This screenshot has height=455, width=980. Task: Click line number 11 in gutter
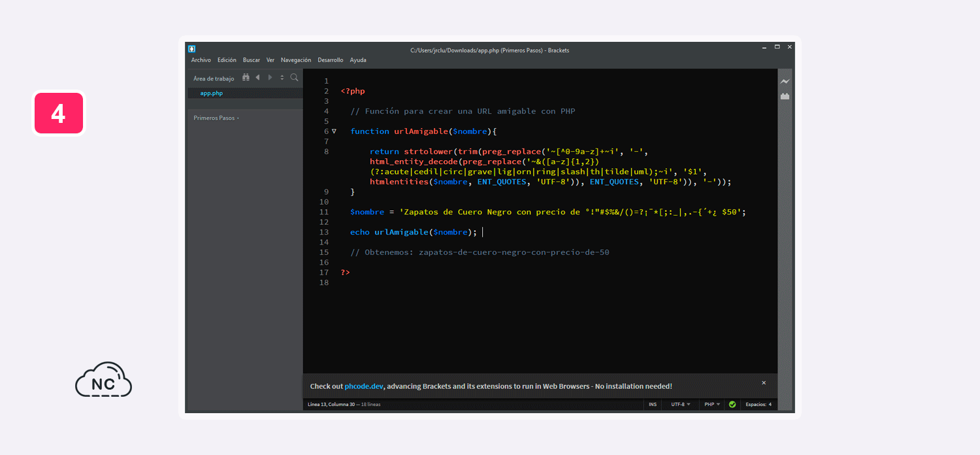325,212
